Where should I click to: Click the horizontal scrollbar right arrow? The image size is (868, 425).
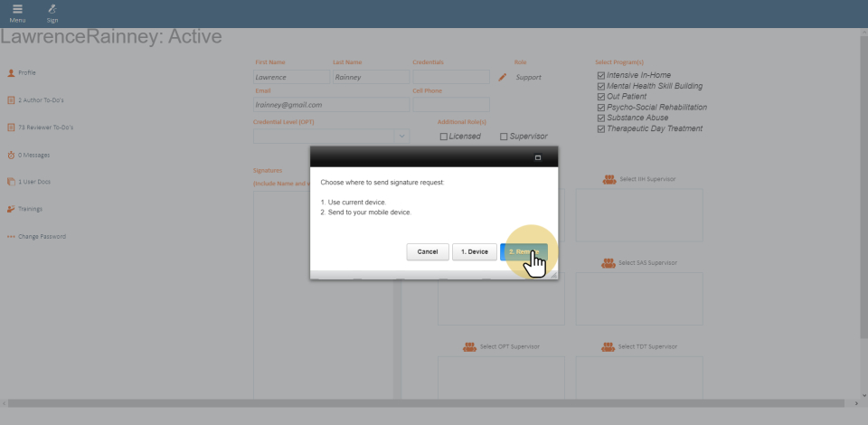point(856,402)
